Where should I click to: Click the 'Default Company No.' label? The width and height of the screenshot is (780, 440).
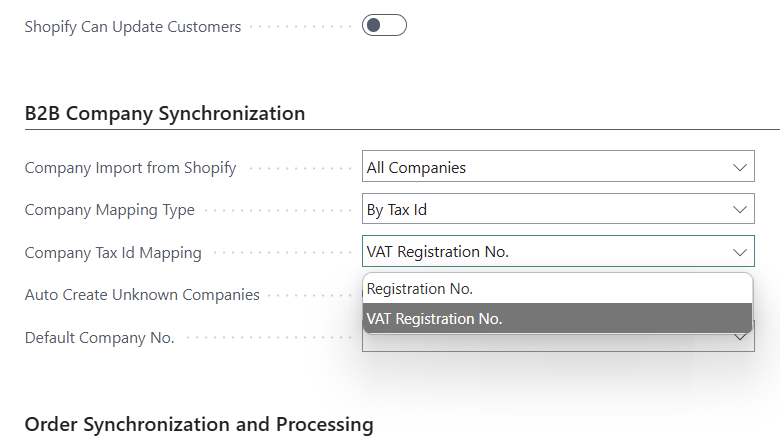click(100, 338)
